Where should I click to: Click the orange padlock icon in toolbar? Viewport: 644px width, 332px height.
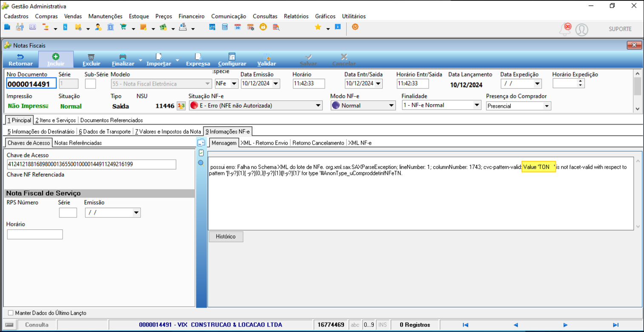click(x=263, y=27)
